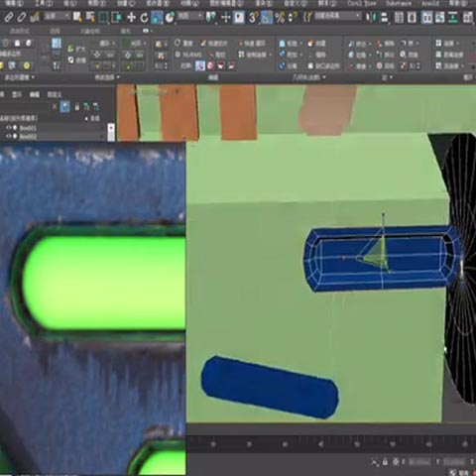
Task: Toggle visibility eye for Box001
Action: tap(9, 128)
